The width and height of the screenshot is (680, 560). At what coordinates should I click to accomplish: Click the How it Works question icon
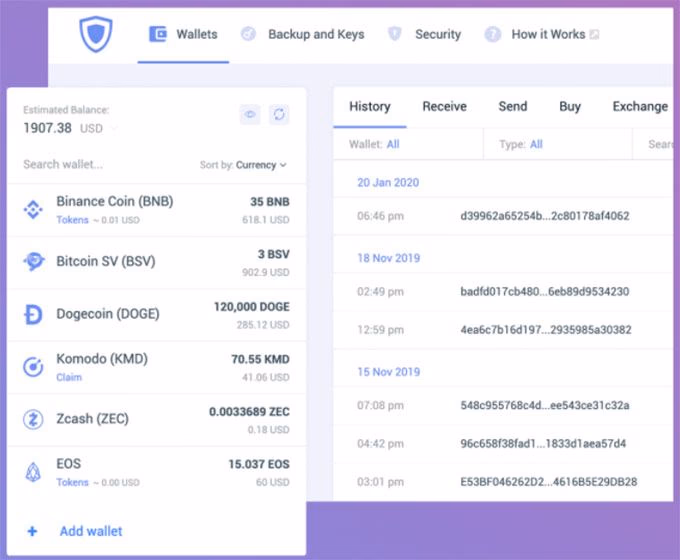pos(493,34)
